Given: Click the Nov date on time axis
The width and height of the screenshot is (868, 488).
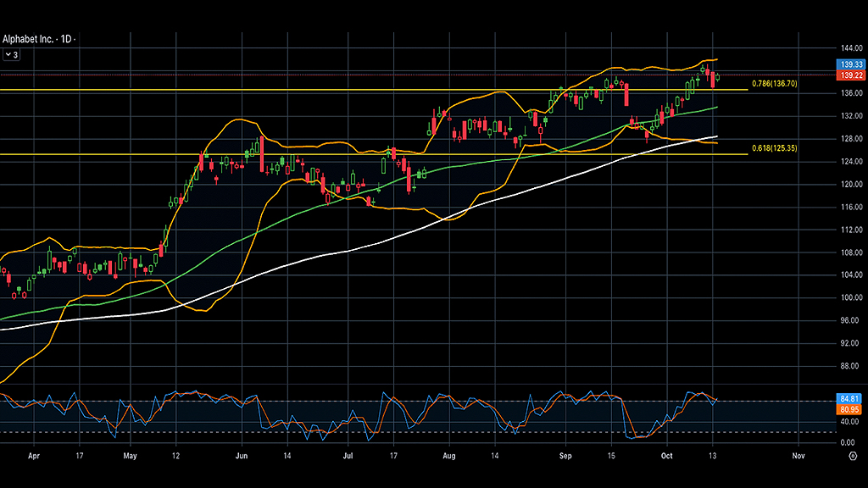Looking at the screenshot, I should (798, 456).
